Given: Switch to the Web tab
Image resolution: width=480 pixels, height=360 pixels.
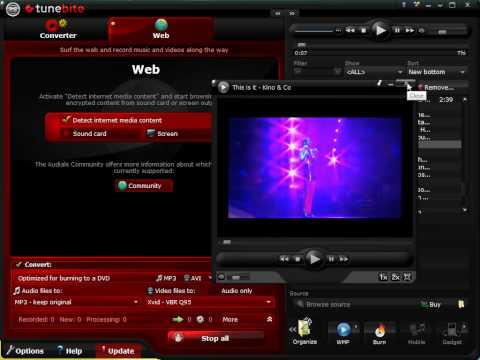Looking at the screenshot, I should [x=161, y=29].
